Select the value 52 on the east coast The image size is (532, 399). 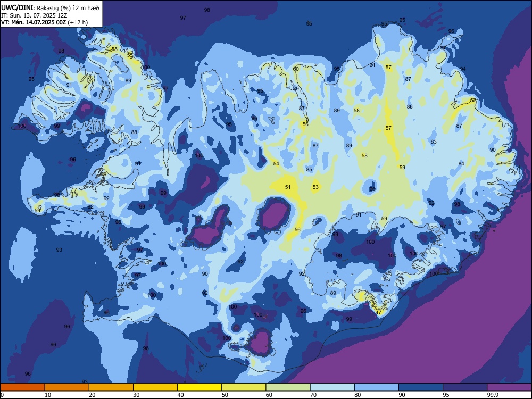pos(473,101)
